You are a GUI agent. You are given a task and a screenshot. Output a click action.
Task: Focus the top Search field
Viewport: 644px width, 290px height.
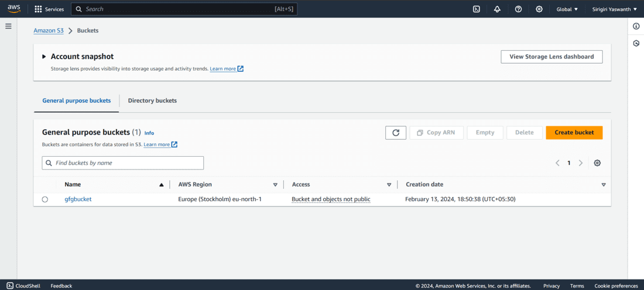184,9
